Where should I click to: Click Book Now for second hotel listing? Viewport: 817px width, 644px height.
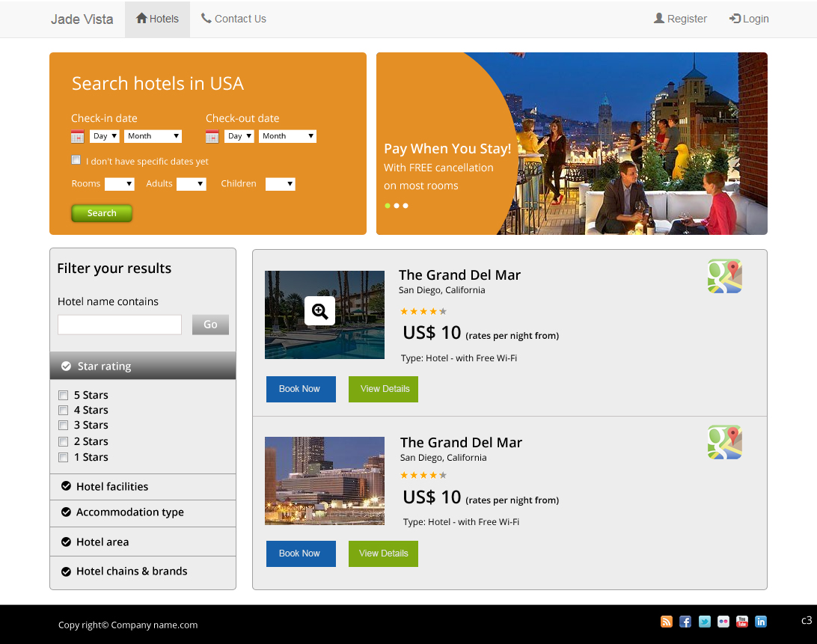301,553
